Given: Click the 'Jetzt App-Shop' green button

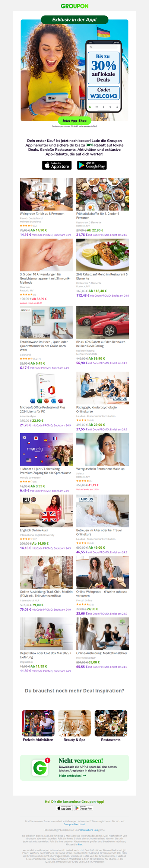Looking at the screenshot, I should pyautogui.click(x=74, y=121).
